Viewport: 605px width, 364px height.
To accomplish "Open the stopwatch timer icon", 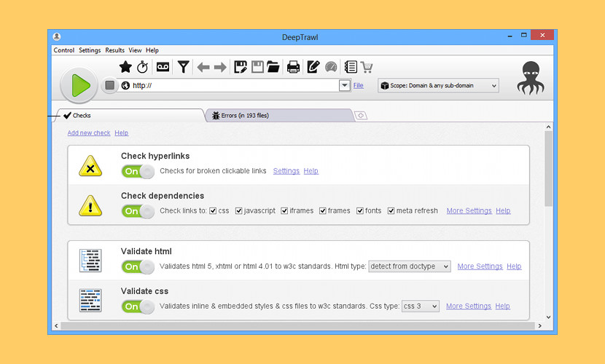I will pos(143,67).
